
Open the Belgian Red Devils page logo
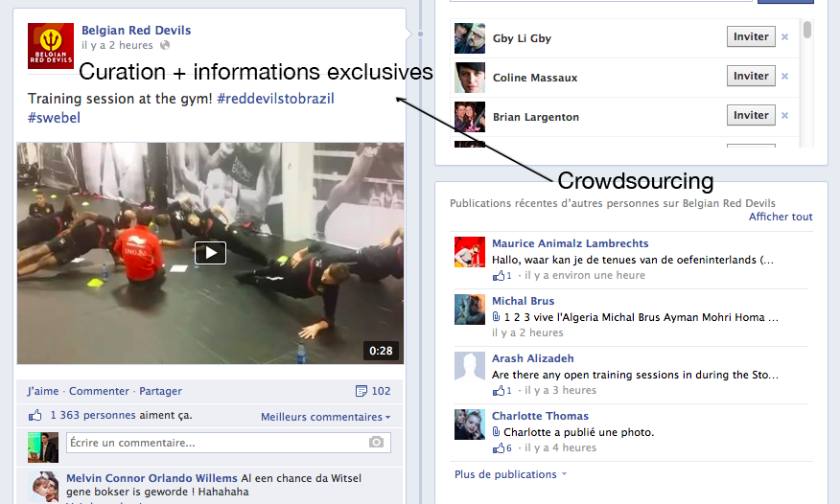(51, 46)
